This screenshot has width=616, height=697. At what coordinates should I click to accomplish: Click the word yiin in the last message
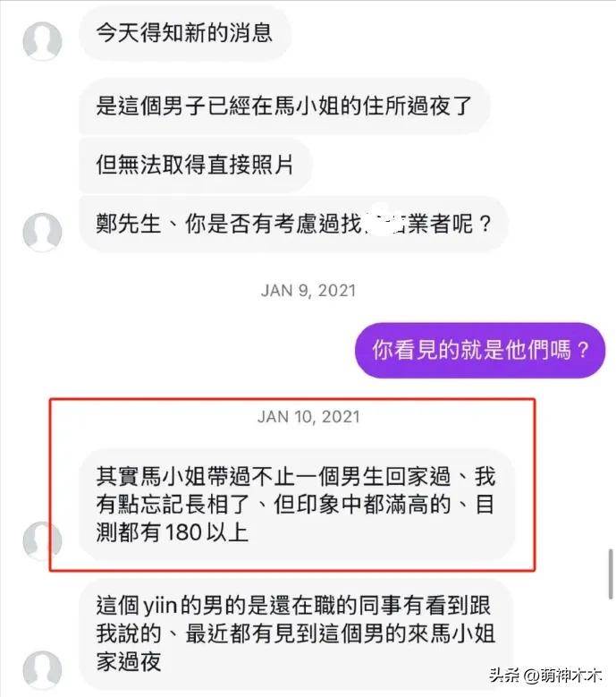click(x=161, y=607)
